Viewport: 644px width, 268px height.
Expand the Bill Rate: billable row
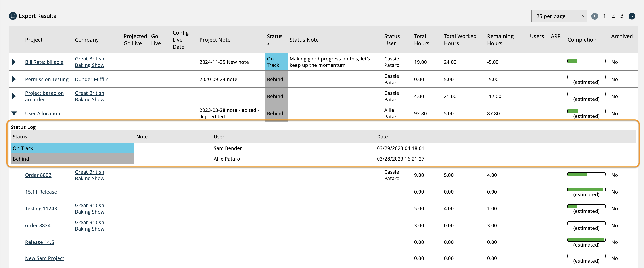coord(14,62)
